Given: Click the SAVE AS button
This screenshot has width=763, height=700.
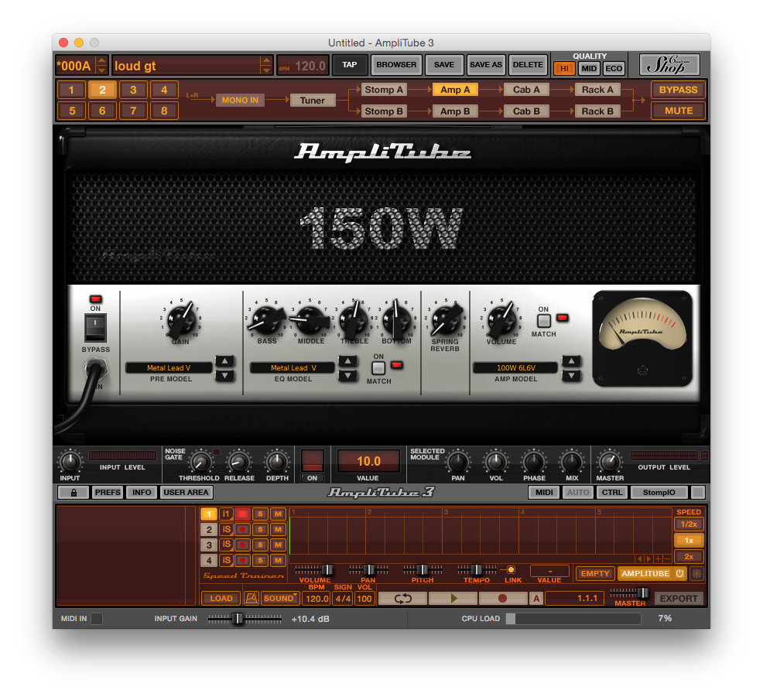Looking at the screenshot, I should (486, 66).
